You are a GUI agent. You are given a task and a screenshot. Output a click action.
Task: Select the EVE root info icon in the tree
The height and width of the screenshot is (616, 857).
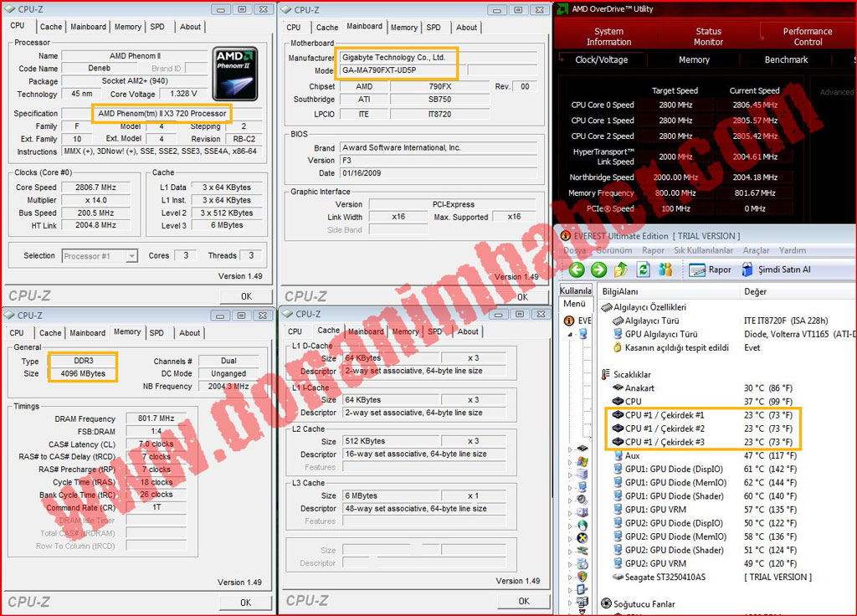(569, 321)
